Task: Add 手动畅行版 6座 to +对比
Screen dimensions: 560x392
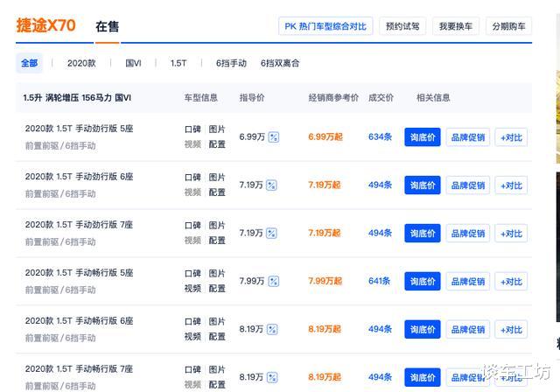Action: (511, 330)
